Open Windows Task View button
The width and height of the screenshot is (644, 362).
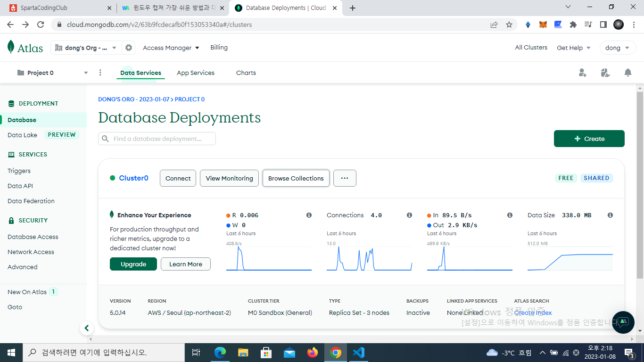[196, 353]
